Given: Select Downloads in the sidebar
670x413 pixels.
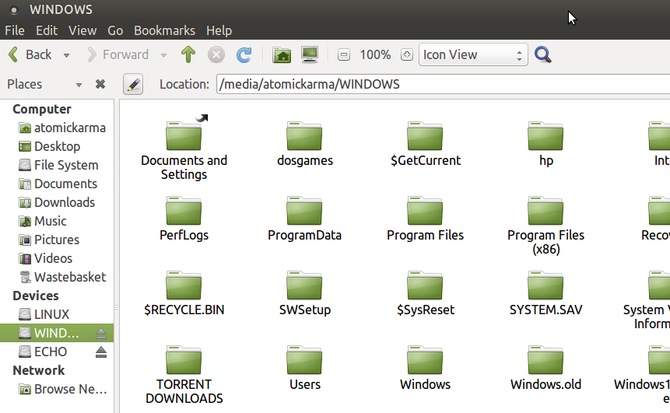Looking at the screenshot, I should [57, 202].
